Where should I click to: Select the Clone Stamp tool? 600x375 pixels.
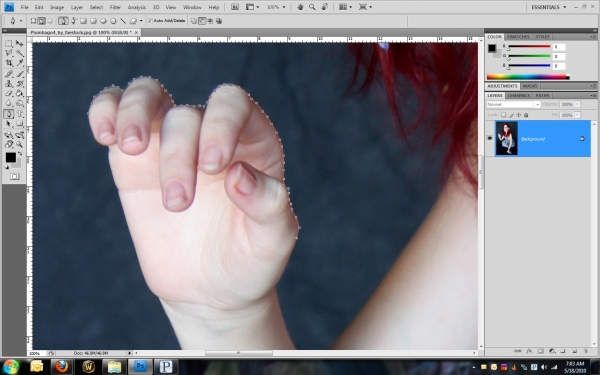[x=9, y=83]
